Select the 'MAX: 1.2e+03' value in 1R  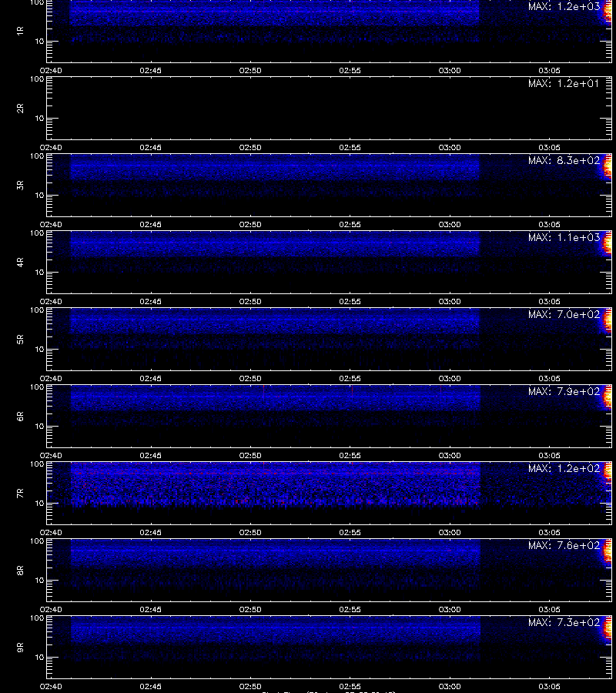click(564, 6)
